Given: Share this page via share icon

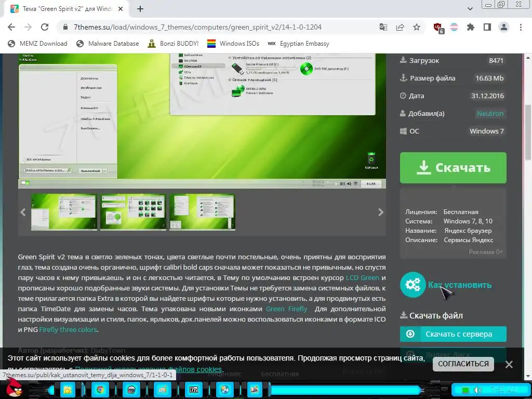Looking at the screenshot, I should tap(400, 27).
